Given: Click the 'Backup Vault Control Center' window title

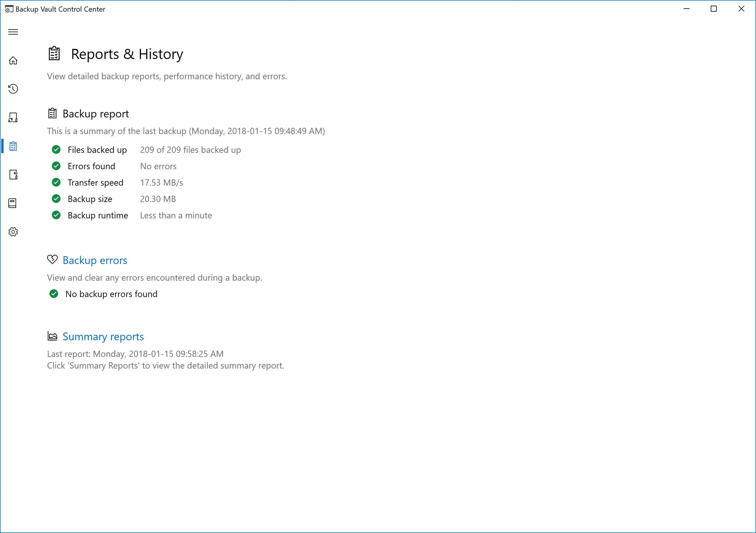Looking at the screenshot, I should click(x=60, y=9).
